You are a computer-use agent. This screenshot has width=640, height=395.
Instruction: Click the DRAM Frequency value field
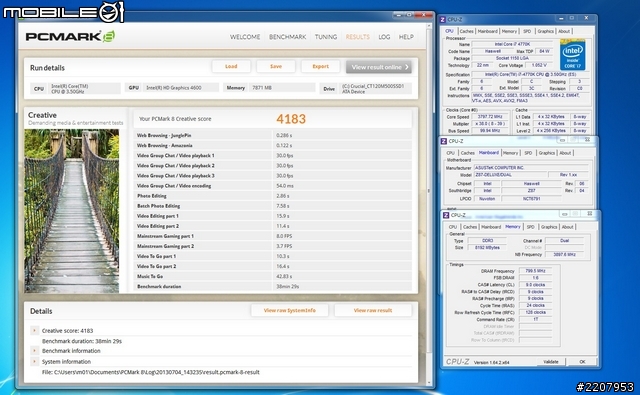point(536,271)
